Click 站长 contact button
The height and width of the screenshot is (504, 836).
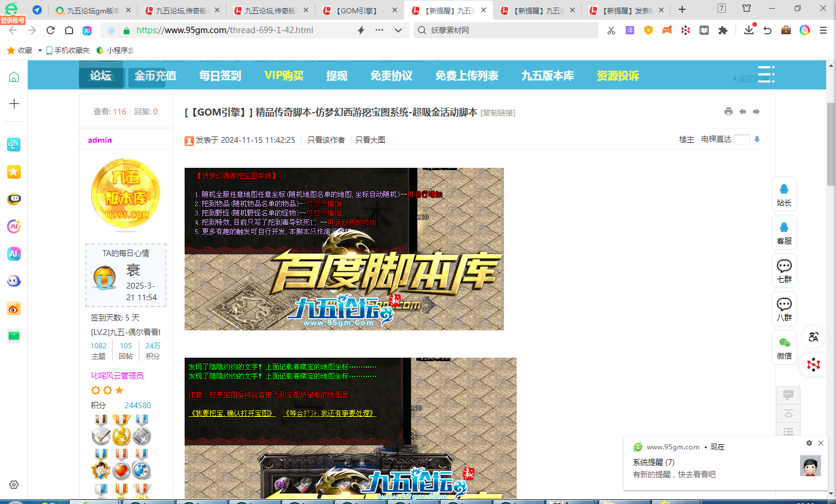(784, 195)
